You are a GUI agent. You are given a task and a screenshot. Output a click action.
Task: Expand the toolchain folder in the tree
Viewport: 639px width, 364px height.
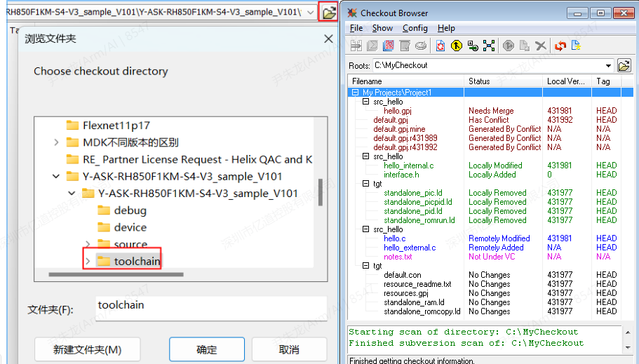click(87, 262)
